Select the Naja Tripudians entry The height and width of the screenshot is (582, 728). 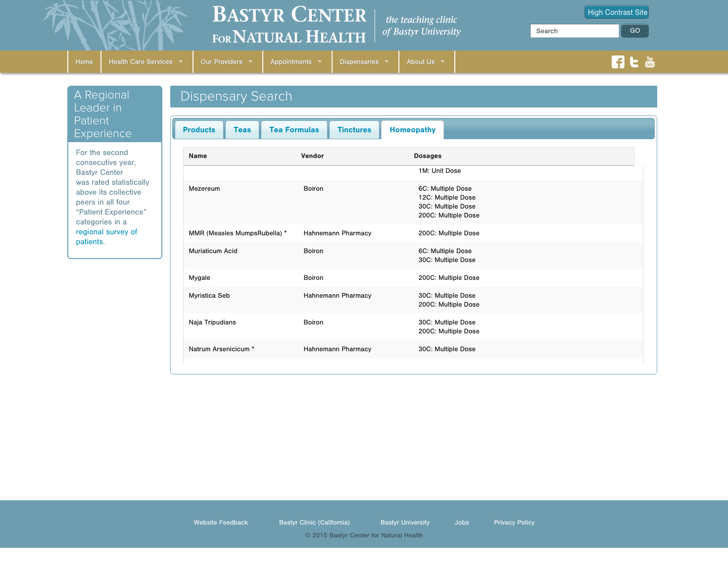[212, 322]
